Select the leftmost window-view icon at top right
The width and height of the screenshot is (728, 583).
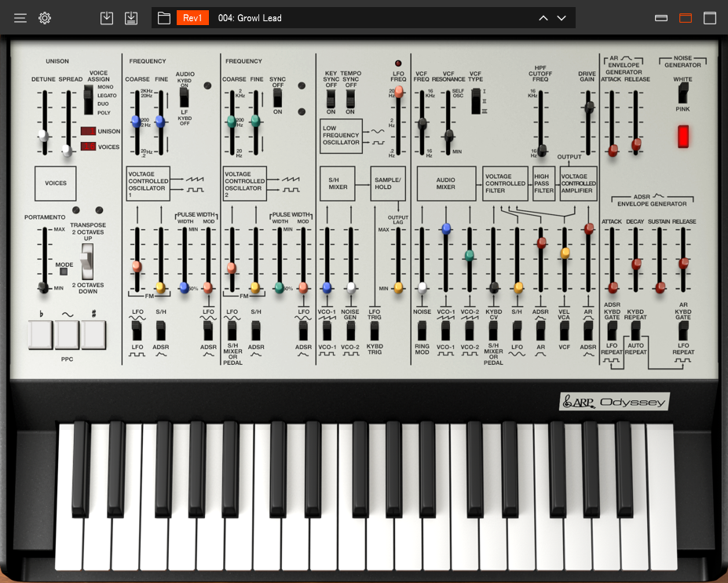pyautogui.click(x=662, y=17)
